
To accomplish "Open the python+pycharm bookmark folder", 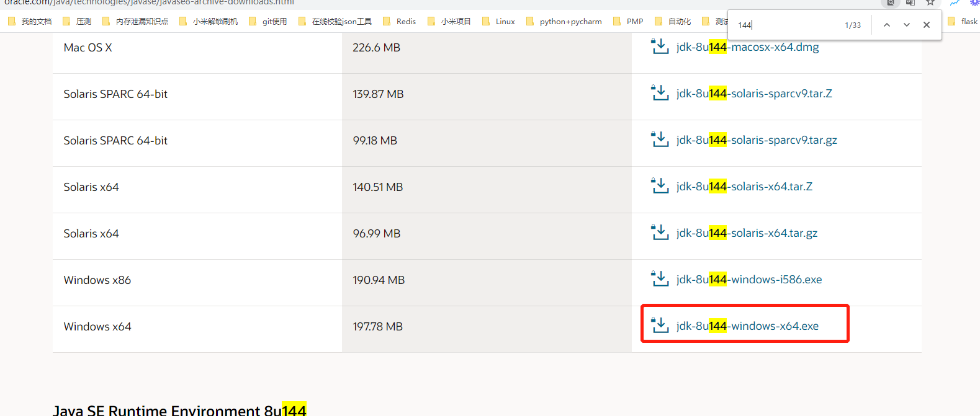I will pos(564,21).
